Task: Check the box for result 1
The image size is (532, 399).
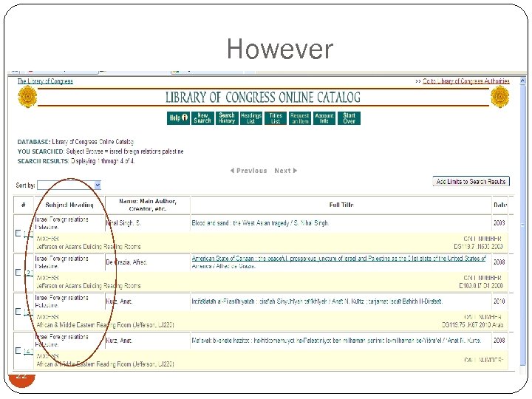Action: [x=18, y=233]
